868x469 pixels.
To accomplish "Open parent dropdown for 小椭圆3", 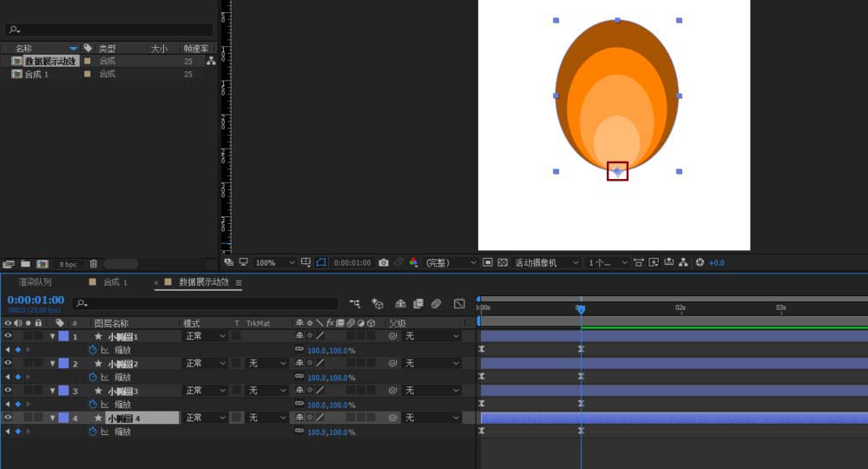I will (x=432, y=390).
